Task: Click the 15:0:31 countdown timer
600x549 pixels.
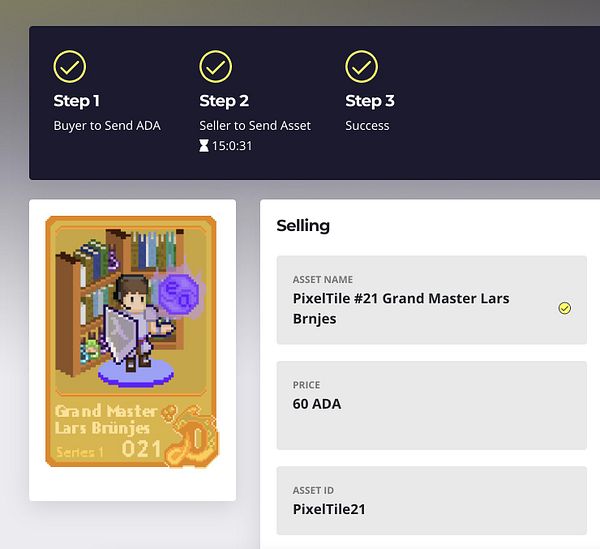Action: pyautogui.click(x=232, y=146)
